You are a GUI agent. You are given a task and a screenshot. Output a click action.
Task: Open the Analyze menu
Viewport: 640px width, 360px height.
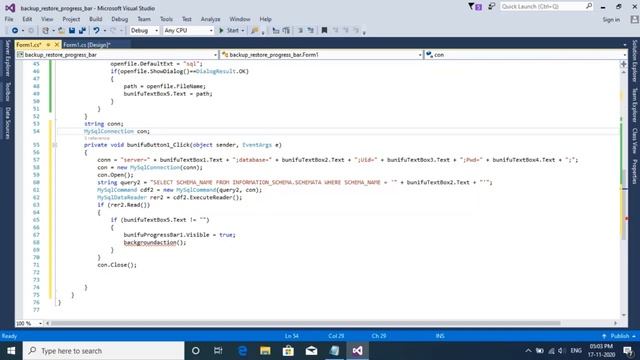point(210,19)
